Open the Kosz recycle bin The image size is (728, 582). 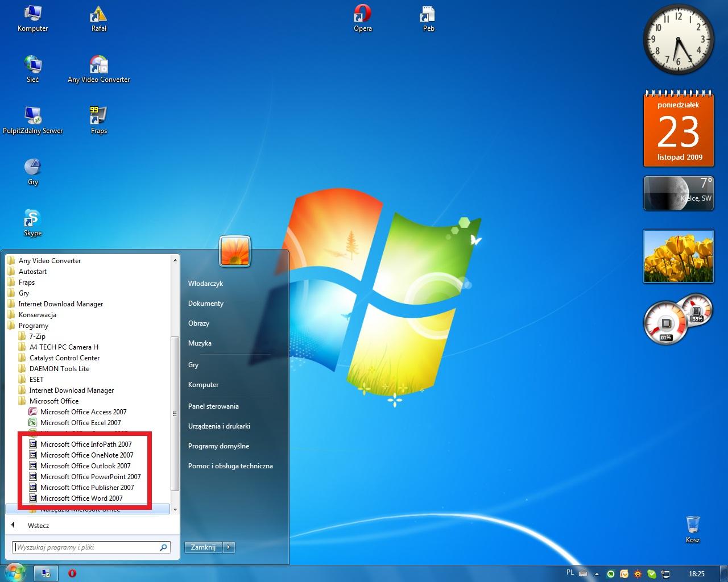[x=693, y=529]
